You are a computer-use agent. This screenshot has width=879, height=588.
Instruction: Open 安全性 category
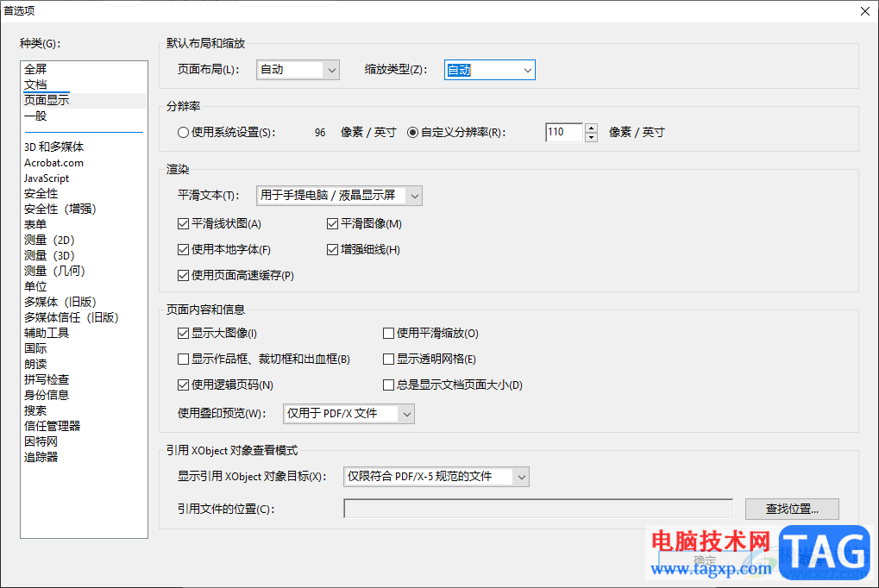tap(41, 193)
